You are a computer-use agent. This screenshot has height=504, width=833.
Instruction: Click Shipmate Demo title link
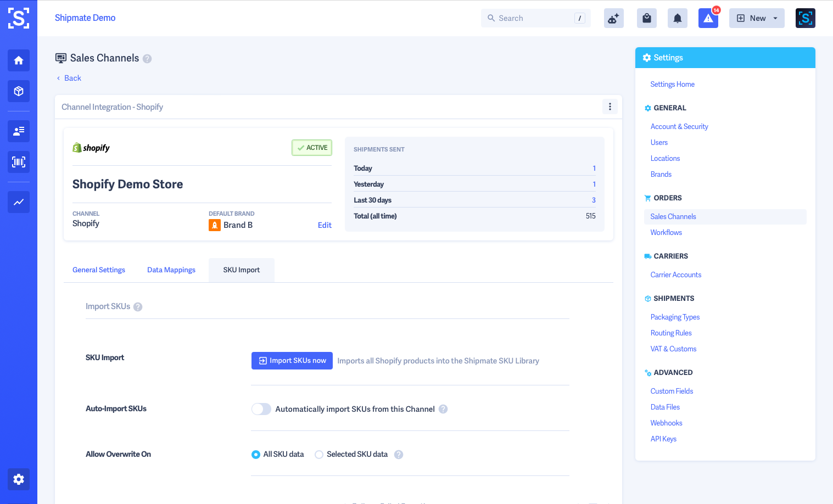coord(85,18)
